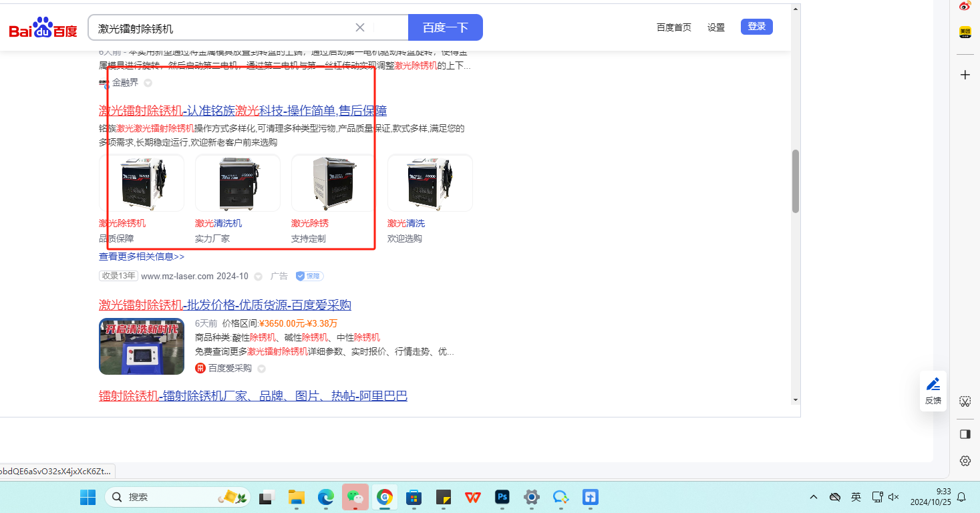Open the screenshot scissors tool in sidebar
Screen dimensions: 980x513
click(965, 401)
